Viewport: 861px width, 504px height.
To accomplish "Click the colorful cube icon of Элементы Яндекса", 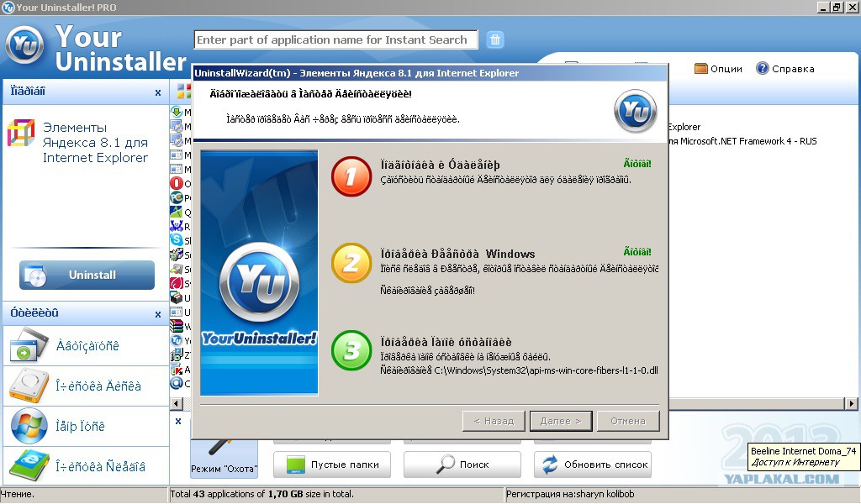I will pyautogui.click(x=21, y=134).
